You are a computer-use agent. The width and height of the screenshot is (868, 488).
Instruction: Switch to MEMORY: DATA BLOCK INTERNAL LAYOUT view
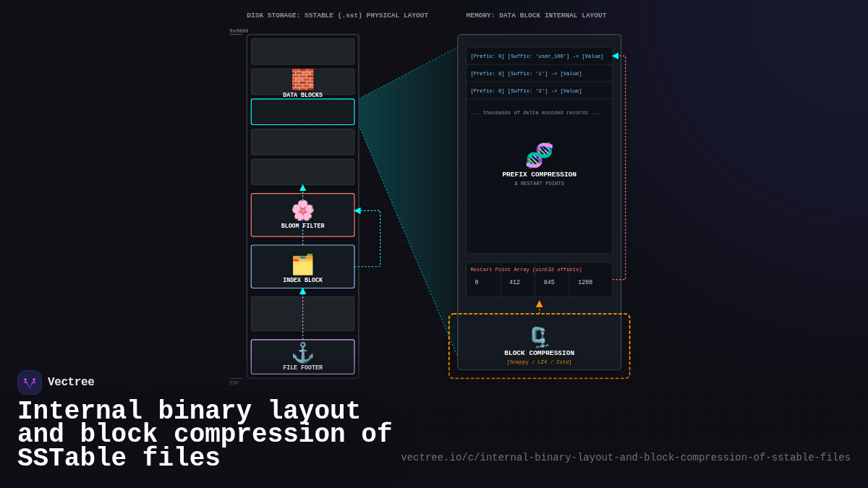click(x=537, y=14)
